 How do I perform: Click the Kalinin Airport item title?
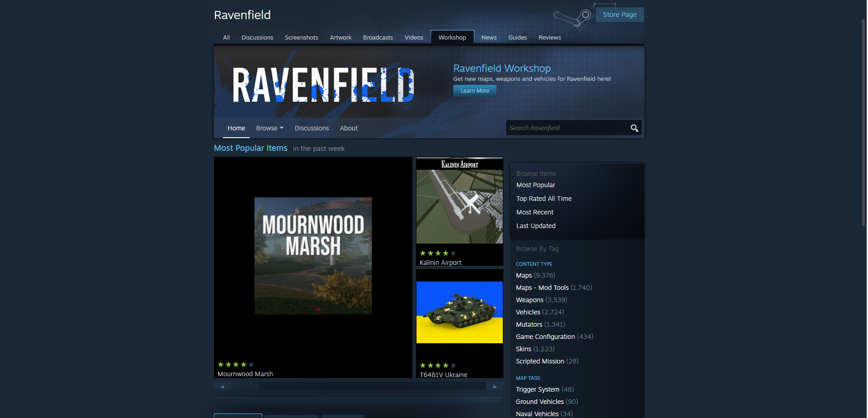tap(440, 263)
